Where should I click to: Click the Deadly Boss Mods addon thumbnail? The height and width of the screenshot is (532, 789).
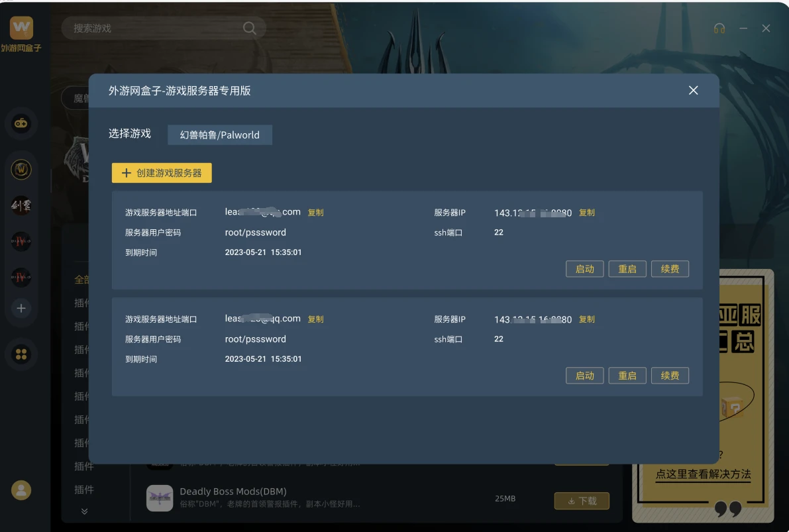point(160,498)
